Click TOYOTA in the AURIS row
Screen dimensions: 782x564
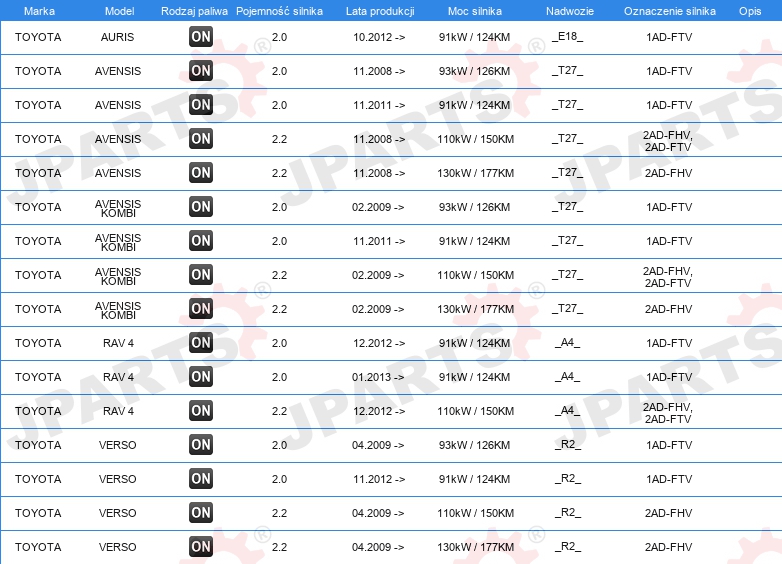[38, 37]
